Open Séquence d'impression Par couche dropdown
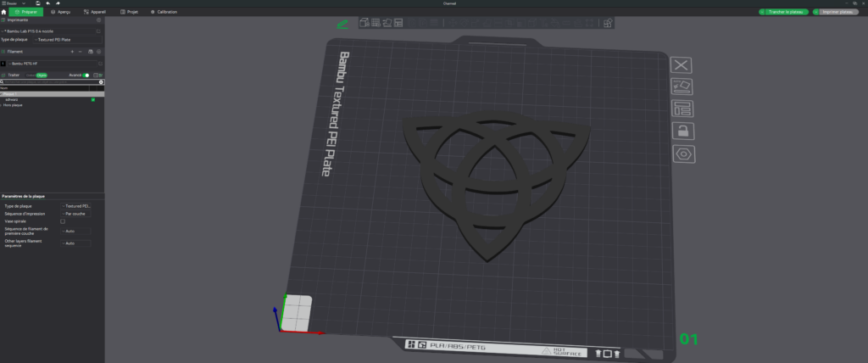The height and width of the screenshot is (363, 868). (x=75, y=214)
